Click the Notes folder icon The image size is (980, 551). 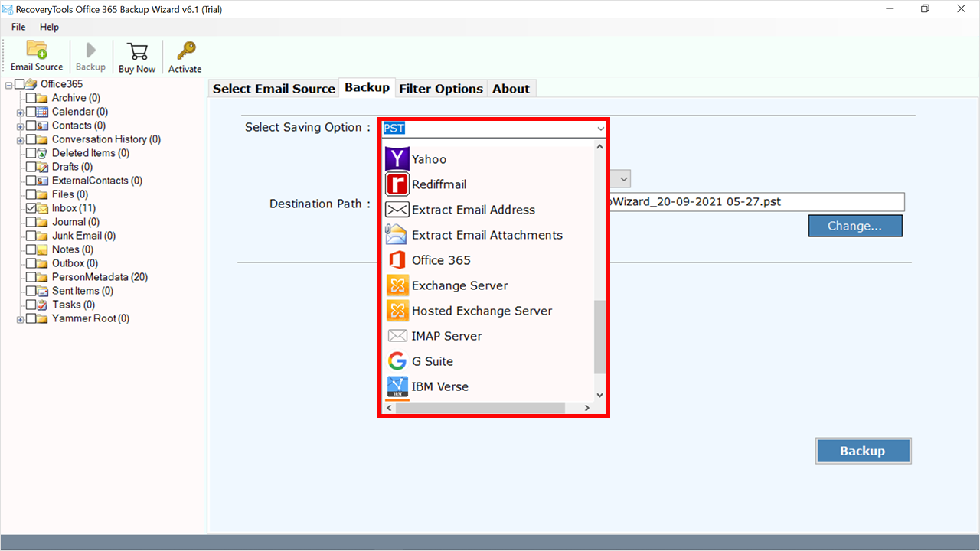tap(44, 249)
